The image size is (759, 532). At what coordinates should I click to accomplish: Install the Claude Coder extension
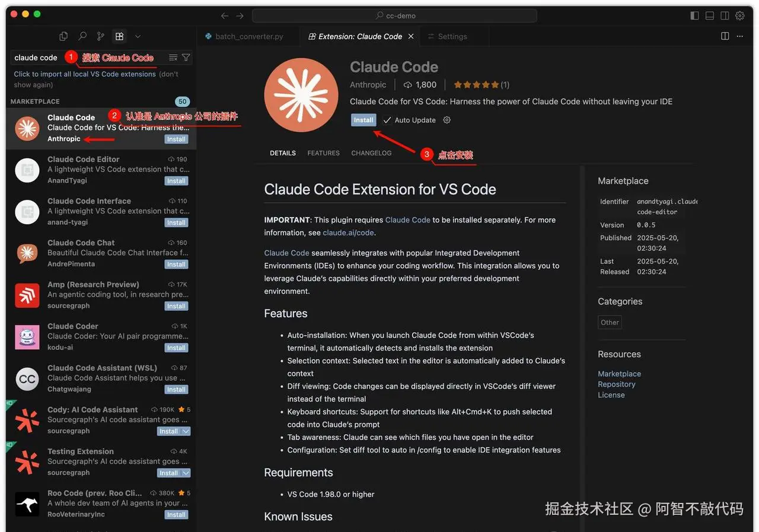click(x=176, y=348)
